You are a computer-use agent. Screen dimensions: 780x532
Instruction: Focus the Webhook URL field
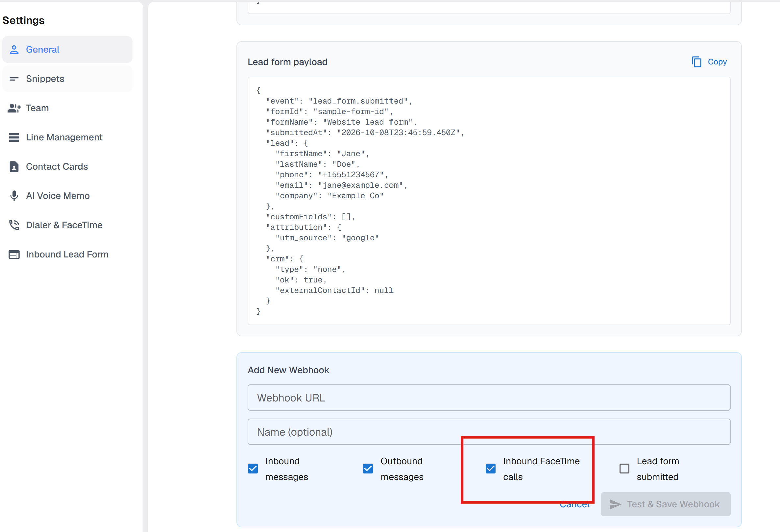(x=489, y=398)
